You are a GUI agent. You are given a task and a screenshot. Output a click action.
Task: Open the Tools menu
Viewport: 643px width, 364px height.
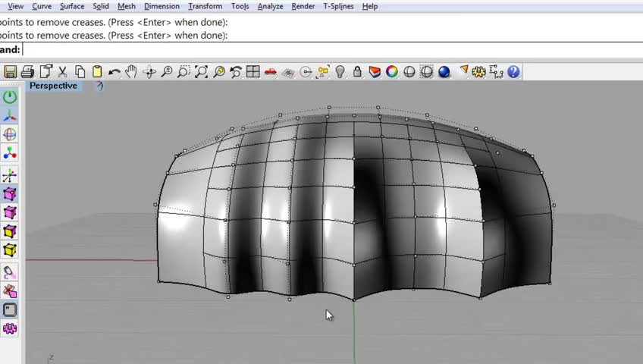coord(240,6)
